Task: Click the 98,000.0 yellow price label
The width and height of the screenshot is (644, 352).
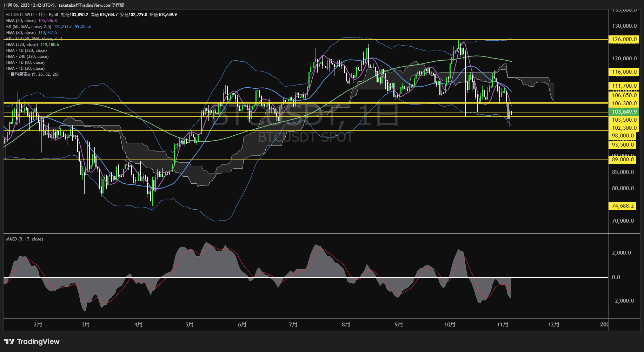Action: point(623,136)
